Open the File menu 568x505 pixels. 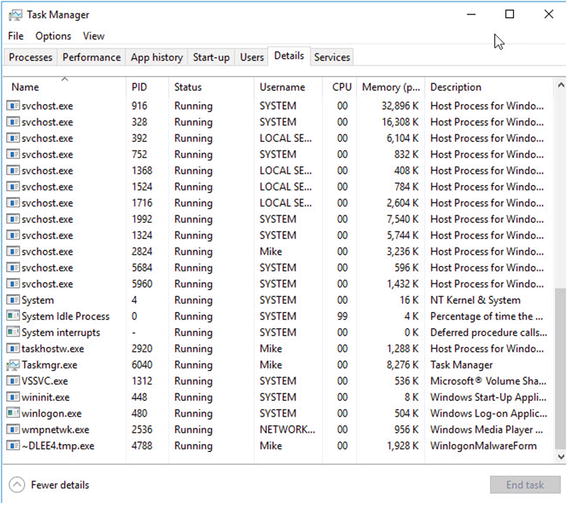16,36
